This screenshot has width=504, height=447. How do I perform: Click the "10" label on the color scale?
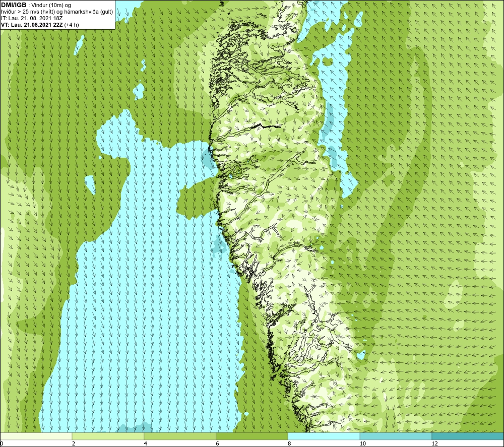(363, 444)
